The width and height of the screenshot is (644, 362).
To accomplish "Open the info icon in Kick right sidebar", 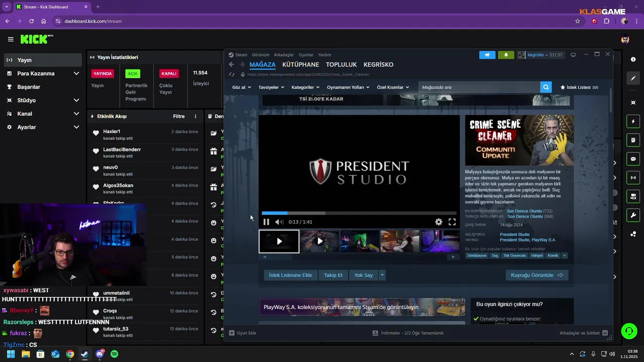I will pos(633,59).
